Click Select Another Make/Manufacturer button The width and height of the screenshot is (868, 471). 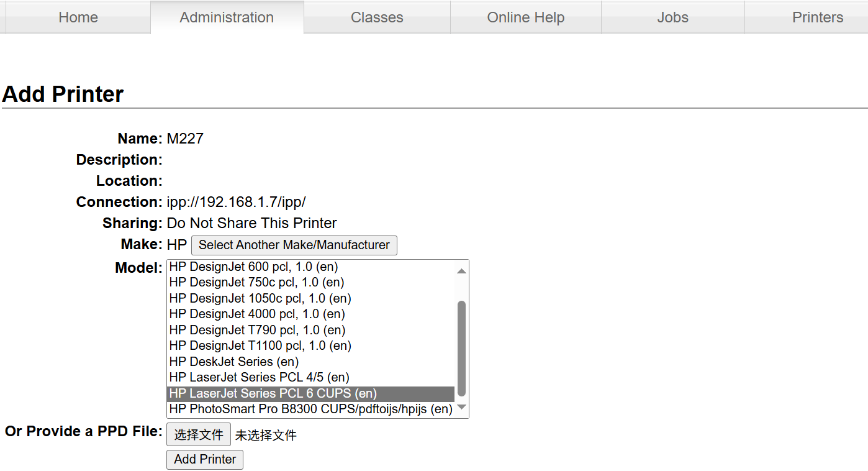pyautogui.click(x=294, y=245)
